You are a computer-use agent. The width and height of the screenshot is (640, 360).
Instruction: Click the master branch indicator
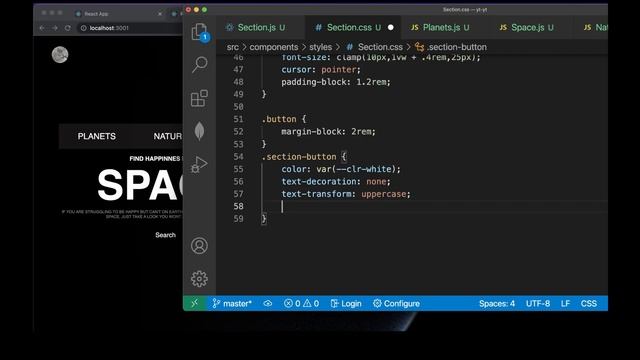coord(232,304)
